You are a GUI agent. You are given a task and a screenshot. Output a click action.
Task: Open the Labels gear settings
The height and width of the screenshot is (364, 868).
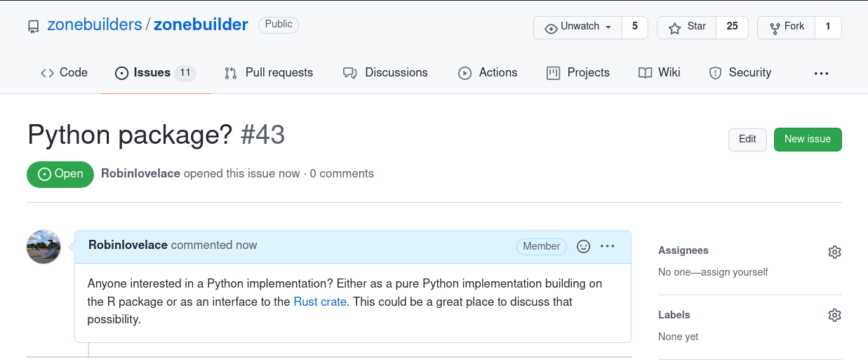click(x=834, y=316)
